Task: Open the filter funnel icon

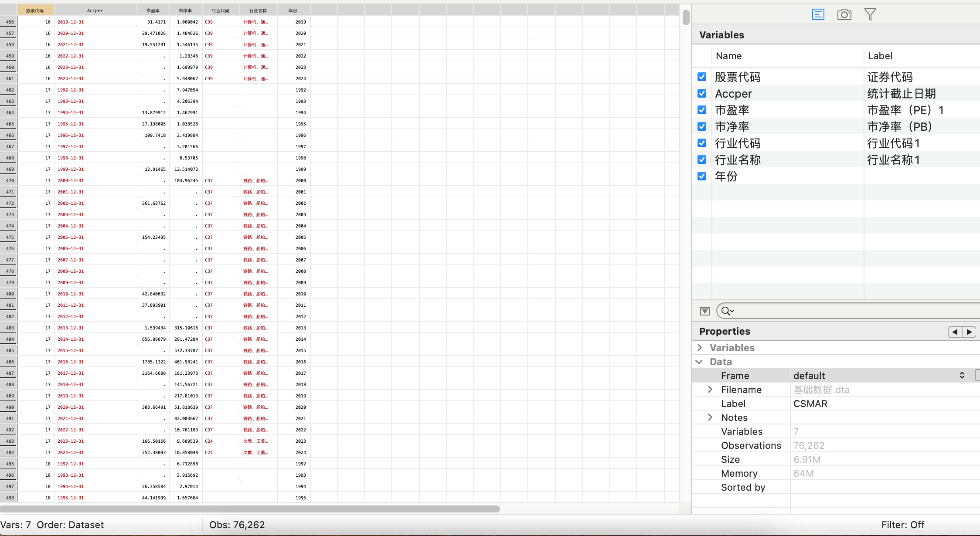Action: (870, 15)
